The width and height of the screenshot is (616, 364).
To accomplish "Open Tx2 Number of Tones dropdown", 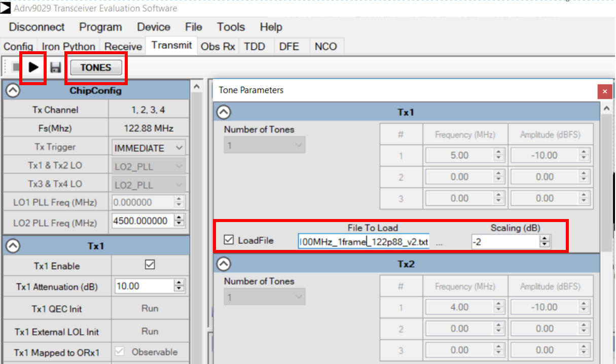I will 265,297.
